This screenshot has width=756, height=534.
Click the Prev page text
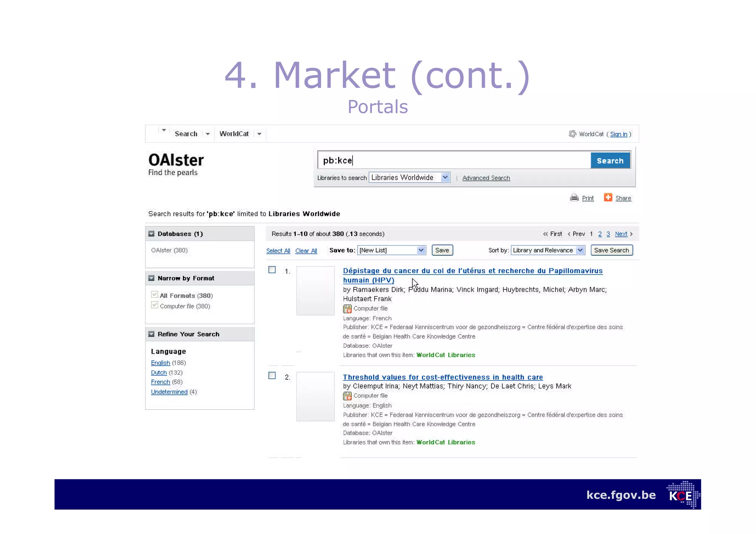pyautogui.click(x=579, y=234)
